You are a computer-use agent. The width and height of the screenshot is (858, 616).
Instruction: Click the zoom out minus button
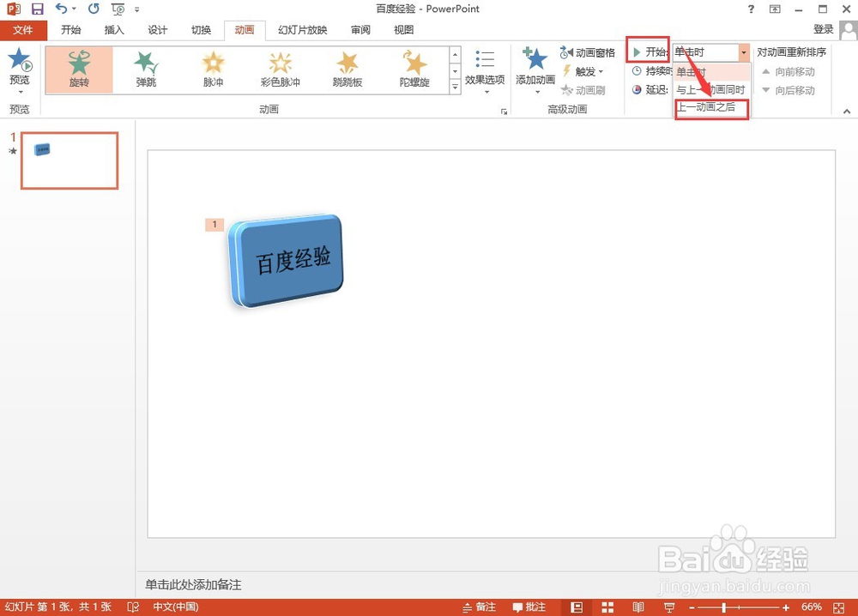tap(692, 607)
